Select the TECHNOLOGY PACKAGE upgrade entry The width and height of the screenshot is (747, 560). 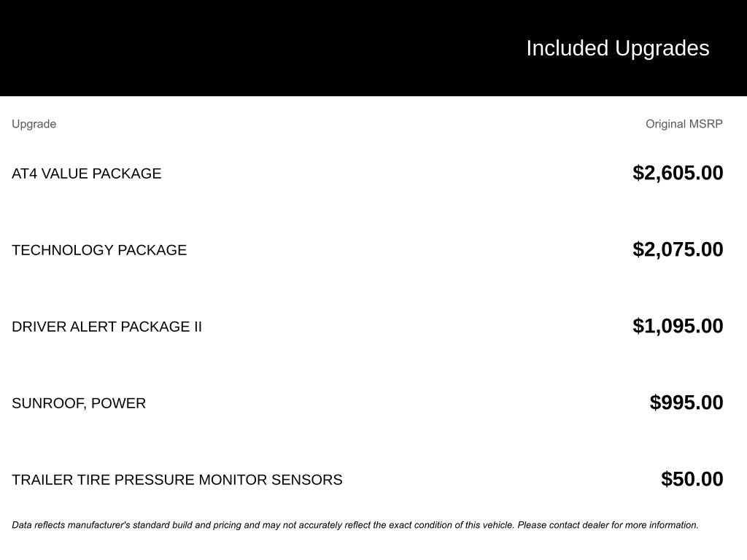[99, 250]
